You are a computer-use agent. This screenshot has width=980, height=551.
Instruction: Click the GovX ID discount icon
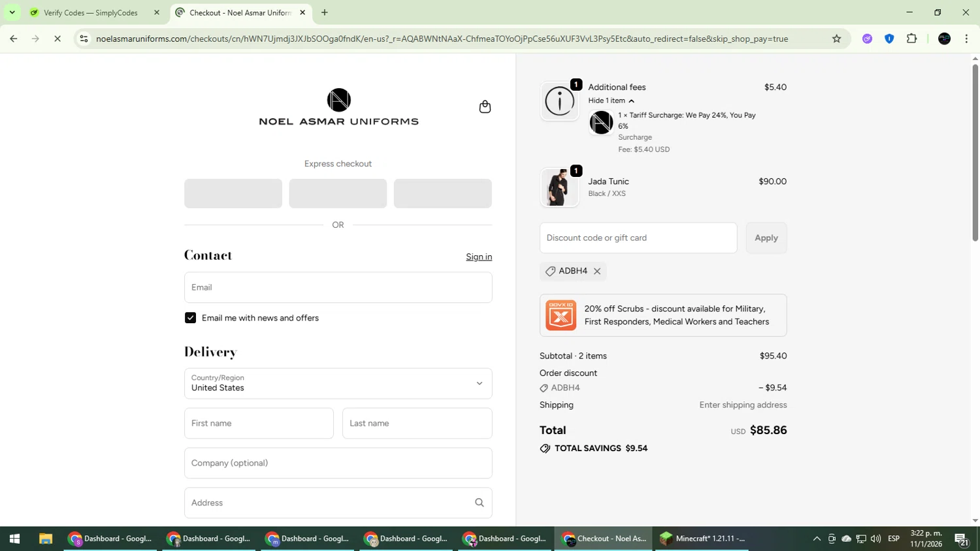561,315
